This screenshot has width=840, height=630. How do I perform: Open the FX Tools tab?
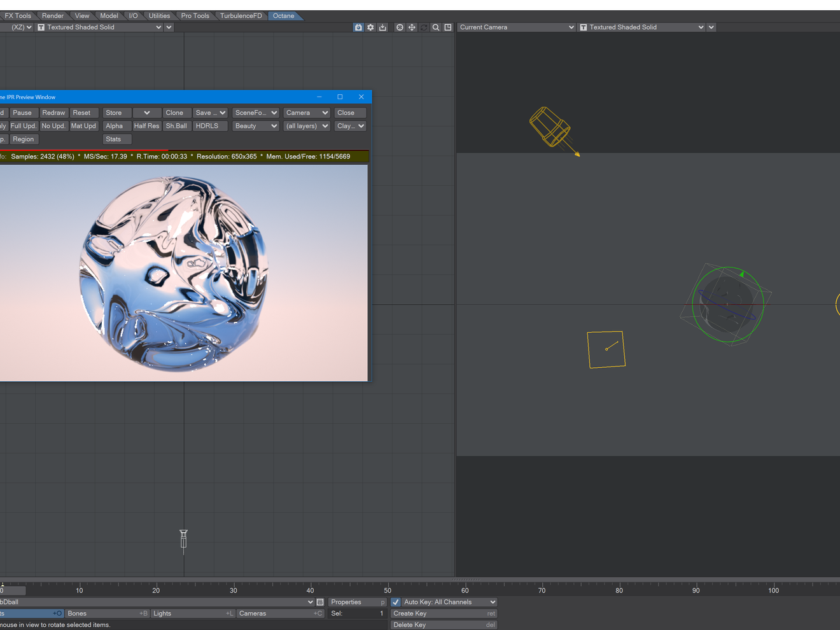(x=18, y=16)
